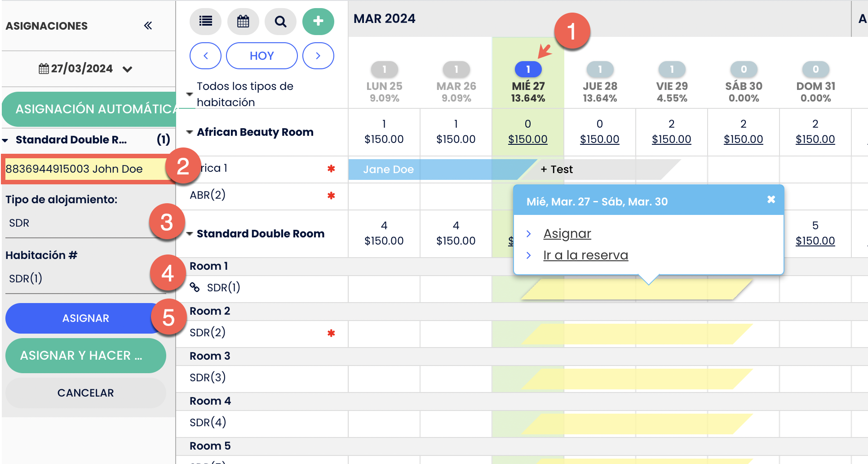Screen dimensions: 868x464
Task: Choose Asignar in the popup menu
Action: (567, 234)
